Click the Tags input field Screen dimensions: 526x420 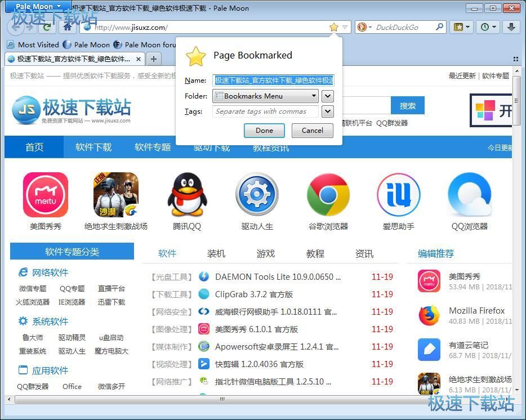point(265,111)
